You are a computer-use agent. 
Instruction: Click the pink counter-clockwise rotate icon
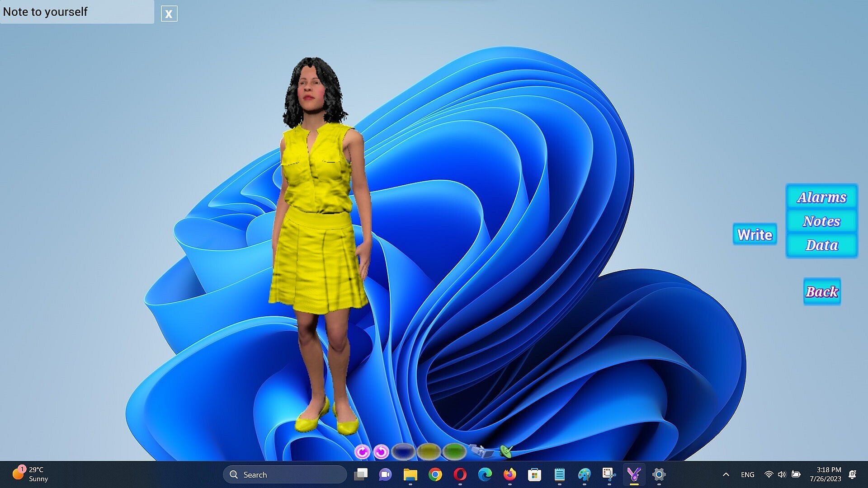[382, 451]
